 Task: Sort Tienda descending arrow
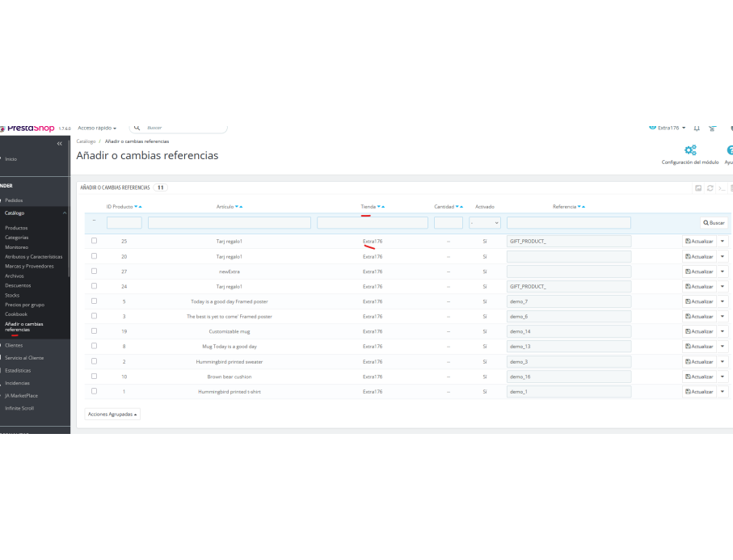379,207
